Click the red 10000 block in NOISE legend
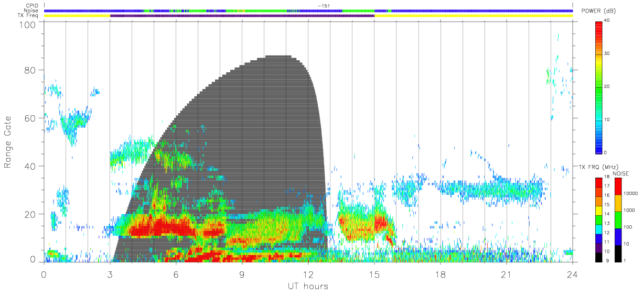Image resolution: width=644 pixels, height=297 pixels. point(617,186)
